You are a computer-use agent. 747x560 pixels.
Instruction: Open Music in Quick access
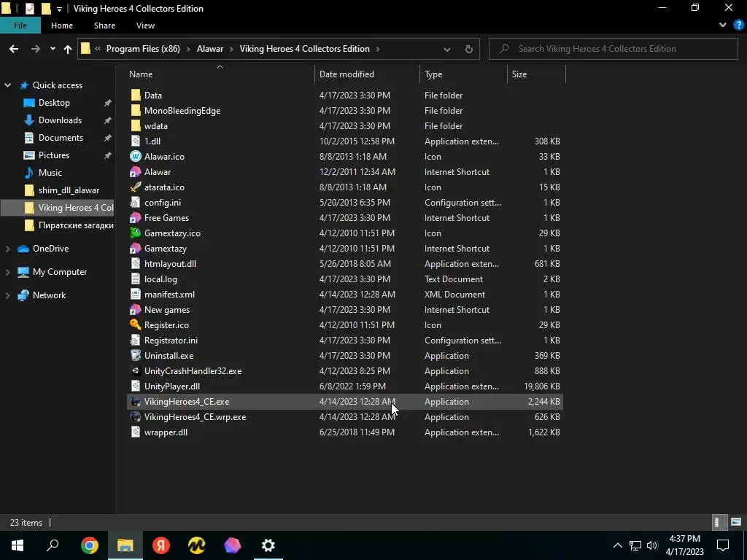pyautogui.click(x=50, y=173)
